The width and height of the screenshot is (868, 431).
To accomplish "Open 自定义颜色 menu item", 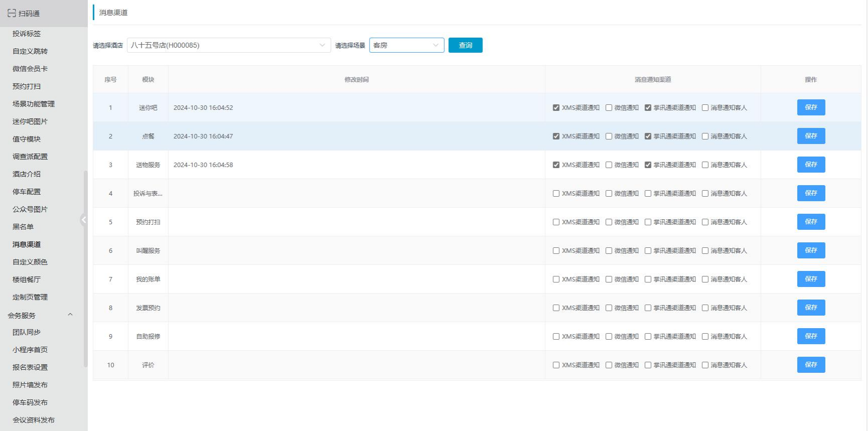I will (x=30, y=262).
